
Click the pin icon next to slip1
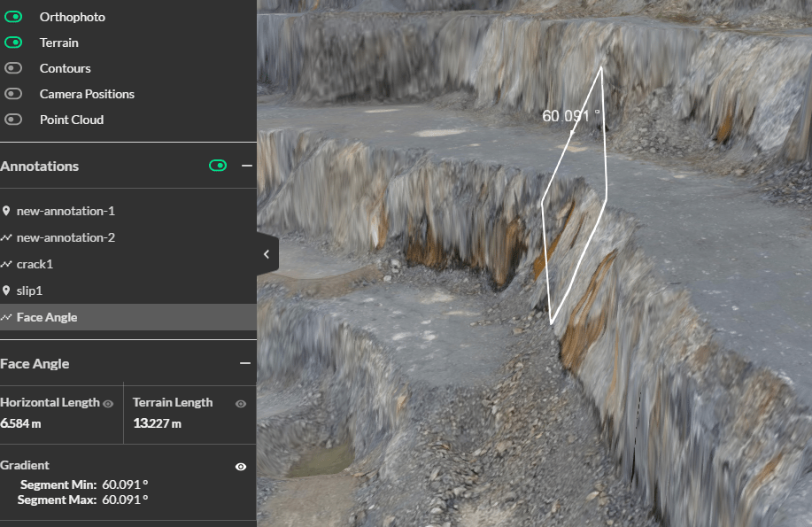tap(9, 291)
